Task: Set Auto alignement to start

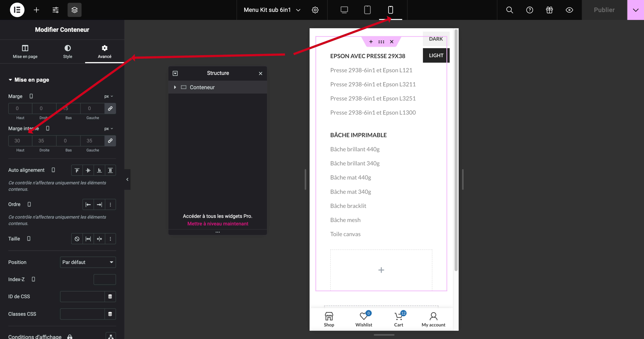Action: click(x=77, y=170)
